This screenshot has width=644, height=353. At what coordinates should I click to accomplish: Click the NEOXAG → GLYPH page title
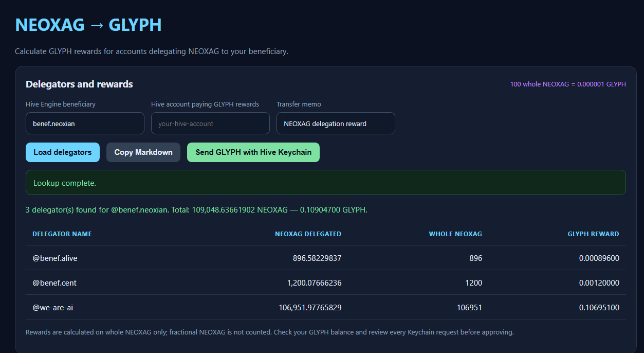pyautogui.click(x=88, y=25)
